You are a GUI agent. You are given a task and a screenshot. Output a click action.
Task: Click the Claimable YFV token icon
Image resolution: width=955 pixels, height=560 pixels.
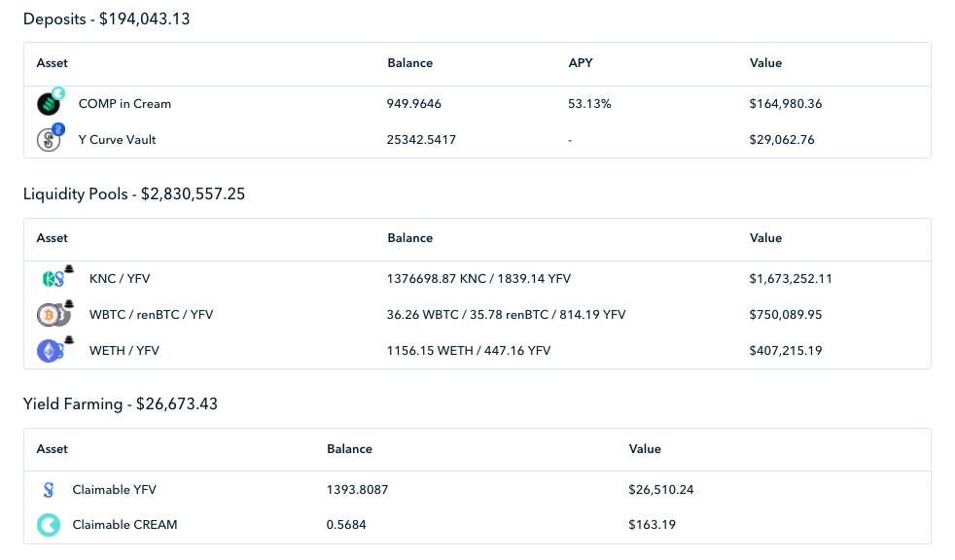tap(49, 489)
